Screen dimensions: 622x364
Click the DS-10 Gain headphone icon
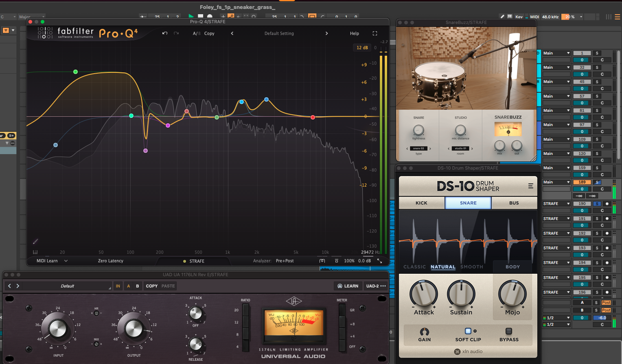coord(424,331)
